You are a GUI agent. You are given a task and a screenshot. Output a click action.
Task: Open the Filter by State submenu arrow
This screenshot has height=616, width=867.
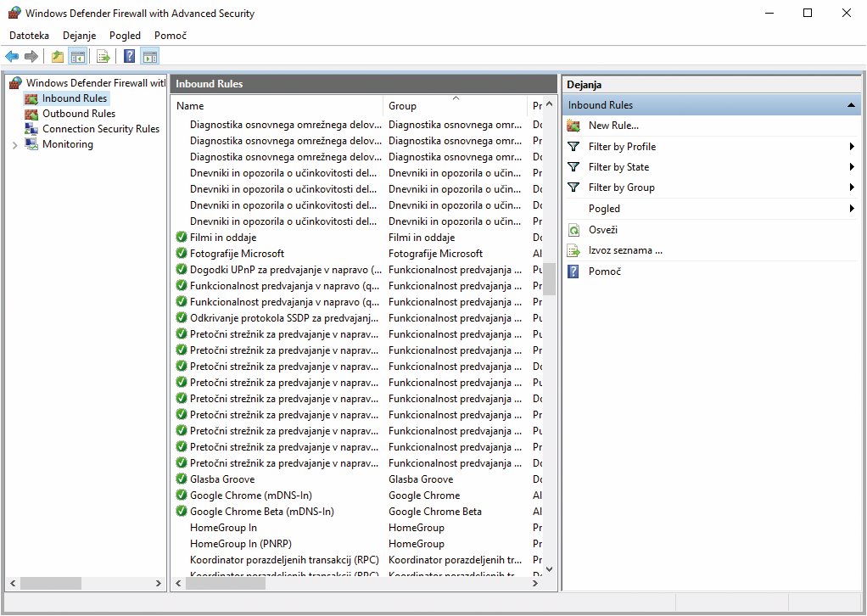pos(852,167)
